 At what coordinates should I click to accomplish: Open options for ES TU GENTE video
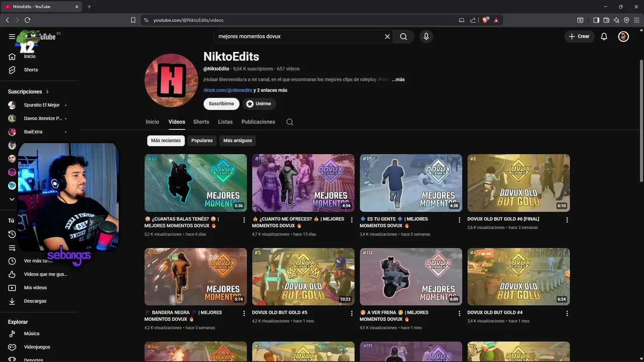(459, 220)
